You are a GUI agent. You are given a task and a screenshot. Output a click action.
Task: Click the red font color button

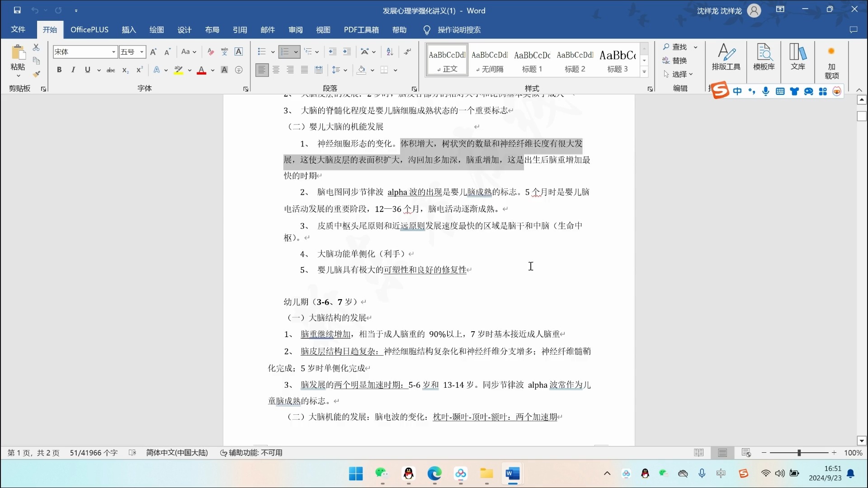202,70
